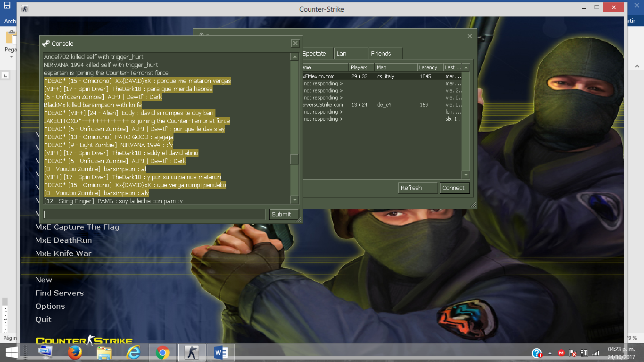The height and width of the screenshot is (362, 644).
Task: Open the red McAfee tray icon
Action: (x=561, y=353)
